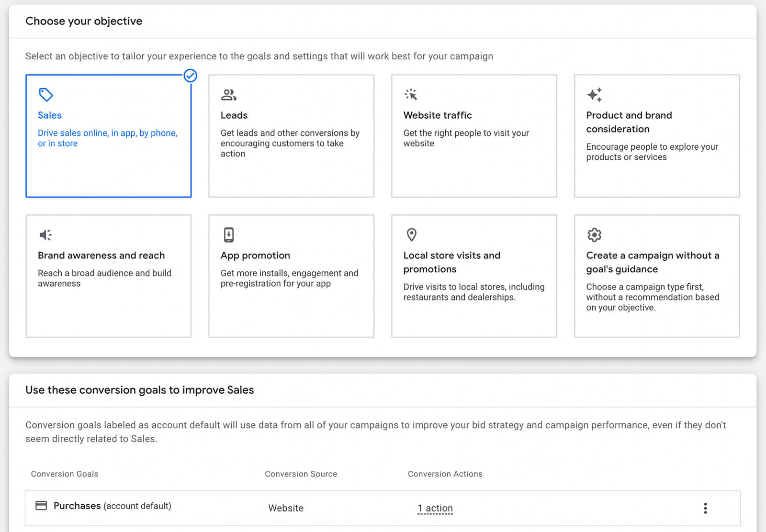
Task: Click the gear icon for no-goal campaign
Action: pyautogui.click(x=594, y=235)
